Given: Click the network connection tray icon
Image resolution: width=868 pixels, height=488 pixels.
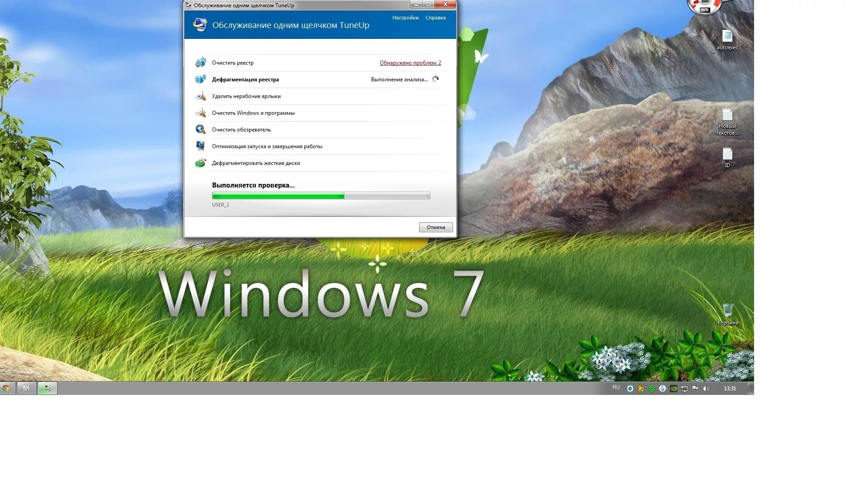Looking at the screenshot, I should pyautogui.click(x=684, y=389).
